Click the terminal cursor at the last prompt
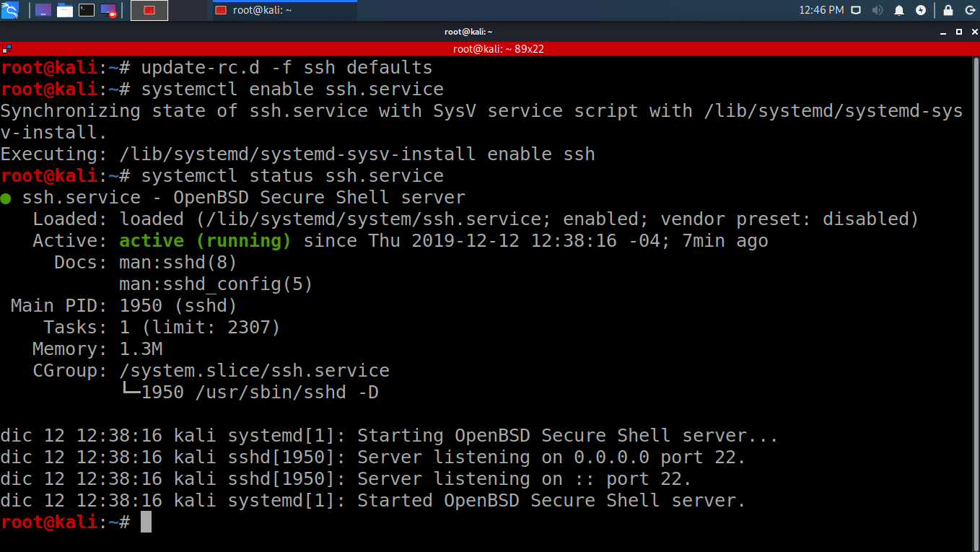Screen dimensions: 980x552 [146, 522]
